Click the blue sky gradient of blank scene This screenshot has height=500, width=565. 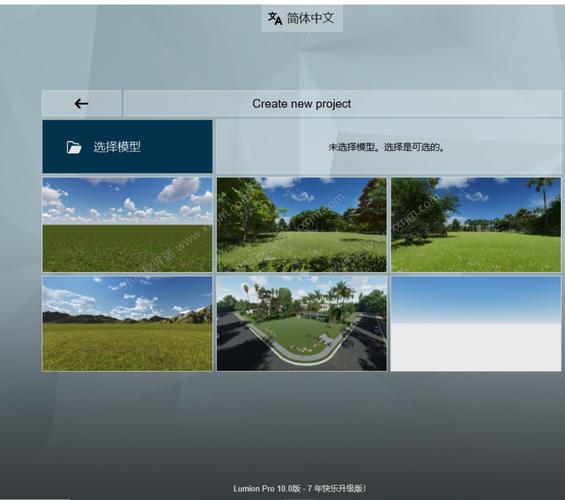(476, 299)
